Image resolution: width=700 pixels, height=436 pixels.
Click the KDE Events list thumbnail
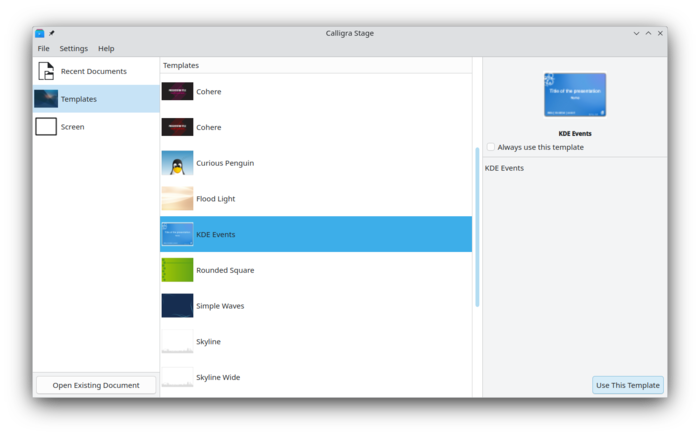point(177,234)
